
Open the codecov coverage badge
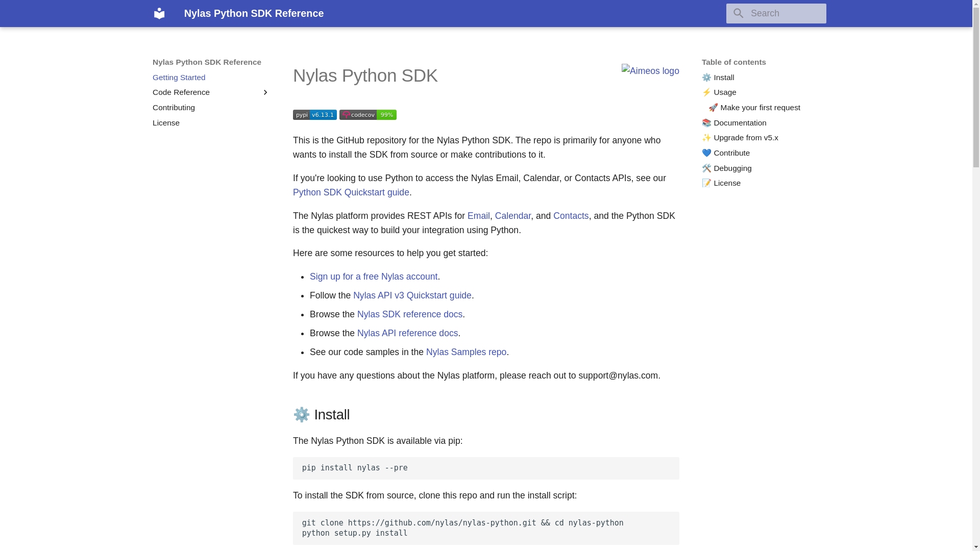[x=367, y=115]
